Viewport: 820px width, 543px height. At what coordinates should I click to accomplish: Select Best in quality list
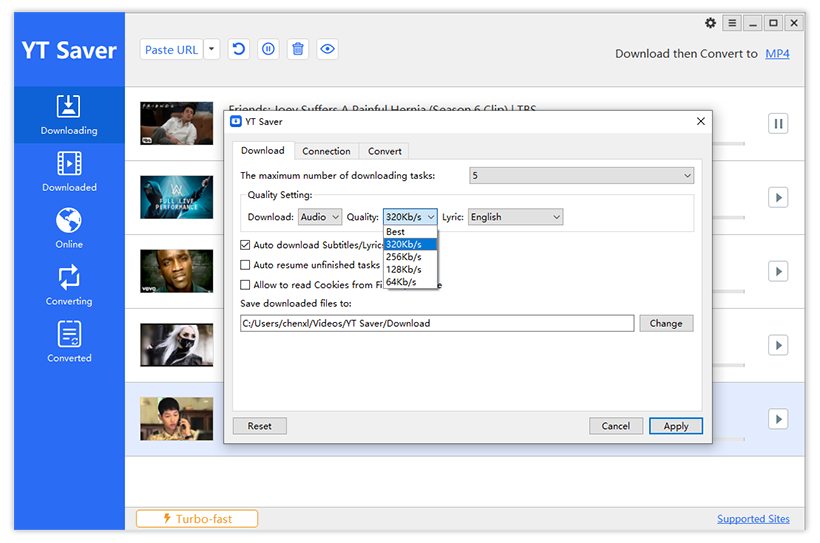click(410, 232)
